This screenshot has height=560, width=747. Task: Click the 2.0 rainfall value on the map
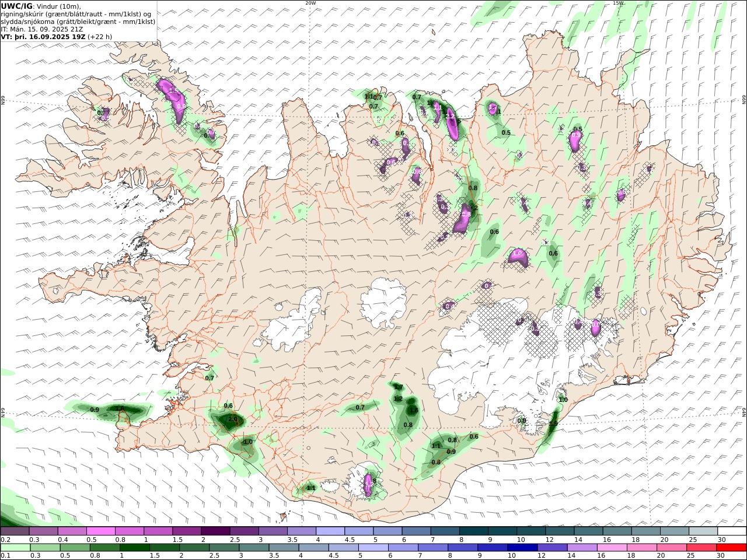[x=233, y=419]
